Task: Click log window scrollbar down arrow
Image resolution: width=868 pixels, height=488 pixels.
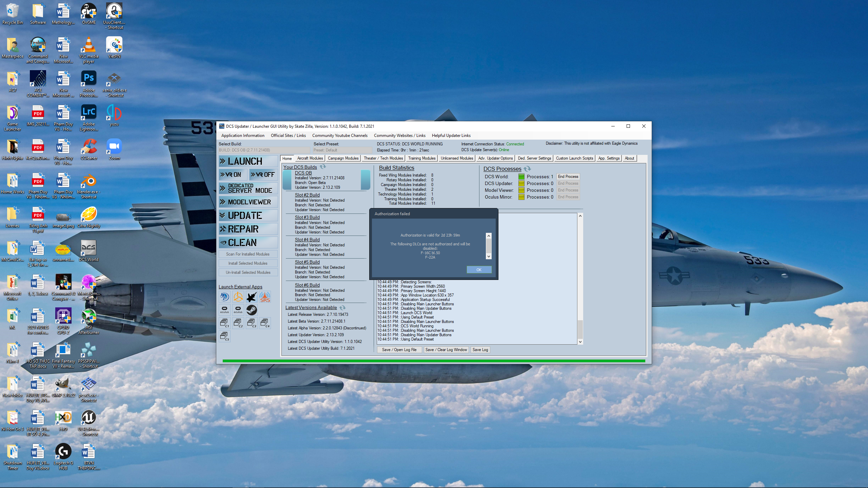Action: pos(580,342)
